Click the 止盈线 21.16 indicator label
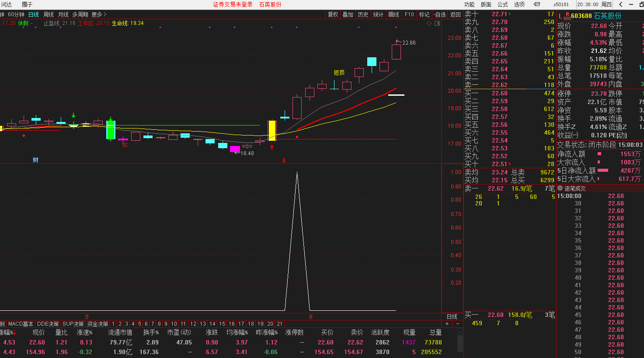The image size is (644, 358). [x=59, y=23]
